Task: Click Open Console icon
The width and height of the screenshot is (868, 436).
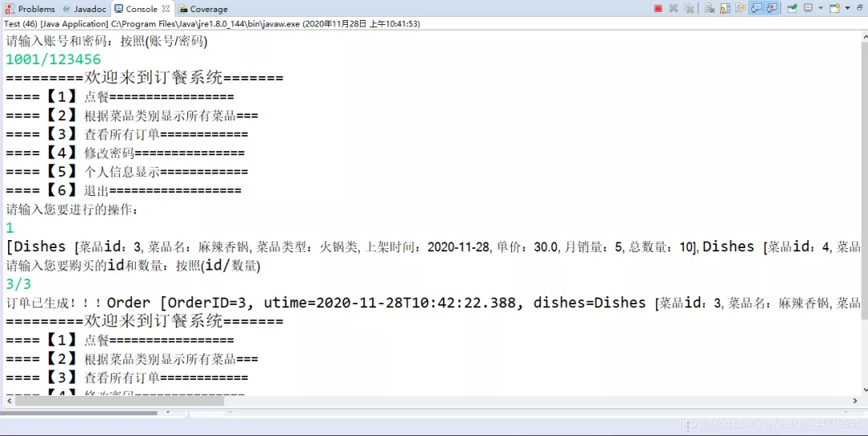Action: point(834,8)
